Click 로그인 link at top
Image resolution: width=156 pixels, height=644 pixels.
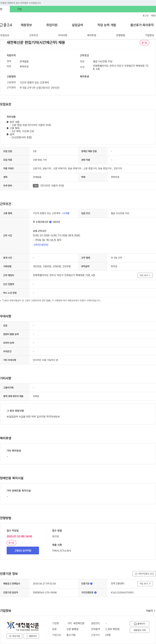145,15
